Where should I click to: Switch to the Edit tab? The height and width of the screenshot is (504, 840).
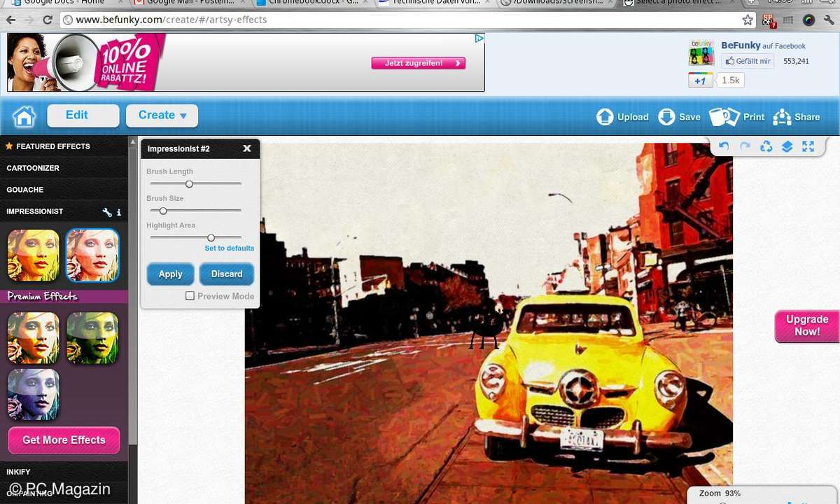(83, 115)
